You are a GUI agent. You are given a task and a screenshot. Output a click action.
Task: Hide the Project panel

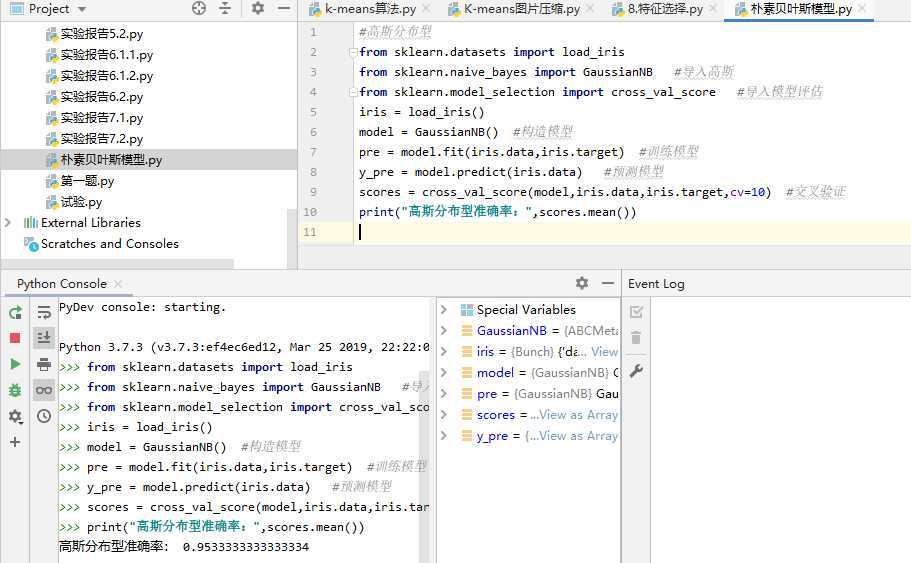pyautogui.click(x=284, y=8)
